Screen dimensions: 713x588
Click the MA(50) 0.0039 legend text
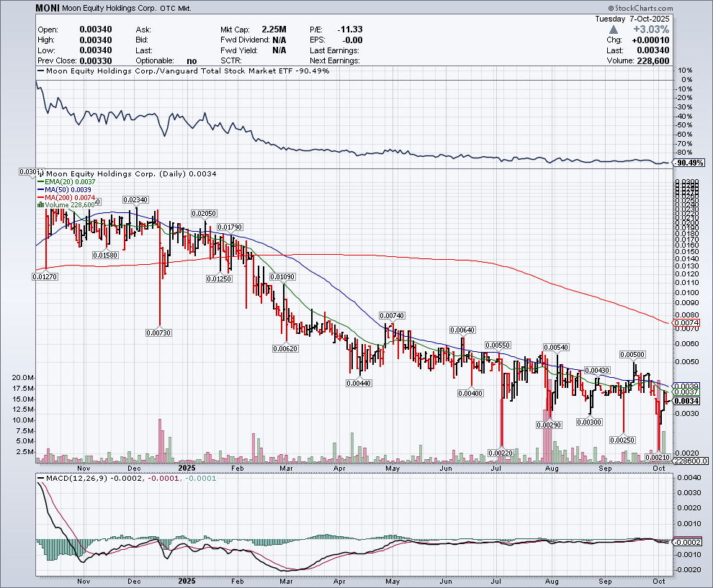click(x=68, y=189)
